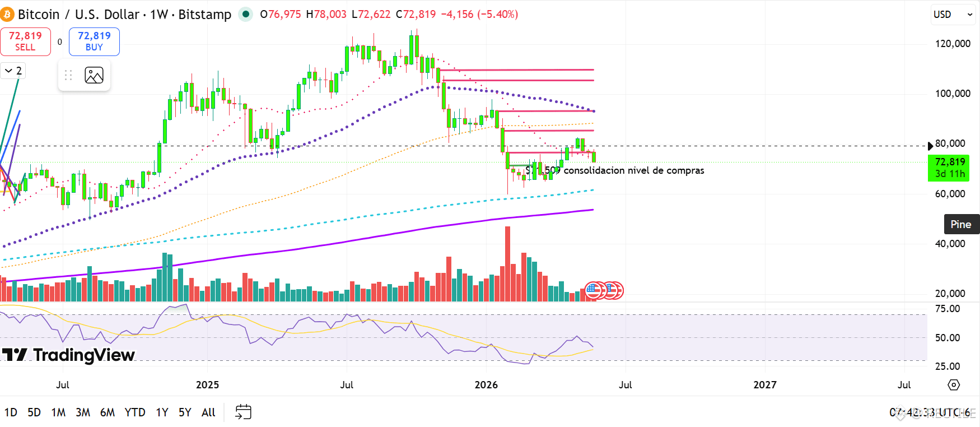
Task: Click the 100,000 price scale label
Action: pos(953,94)
